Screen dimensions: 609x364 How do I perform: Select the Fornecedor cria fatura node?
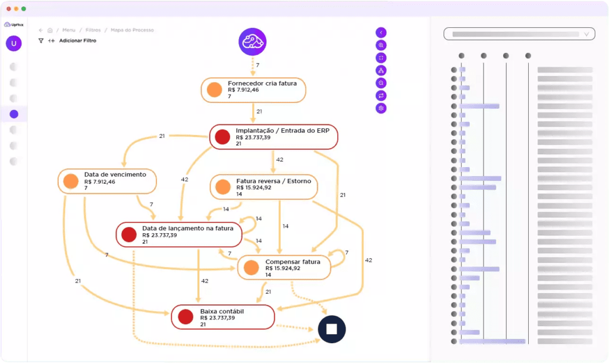coord(253,90)
